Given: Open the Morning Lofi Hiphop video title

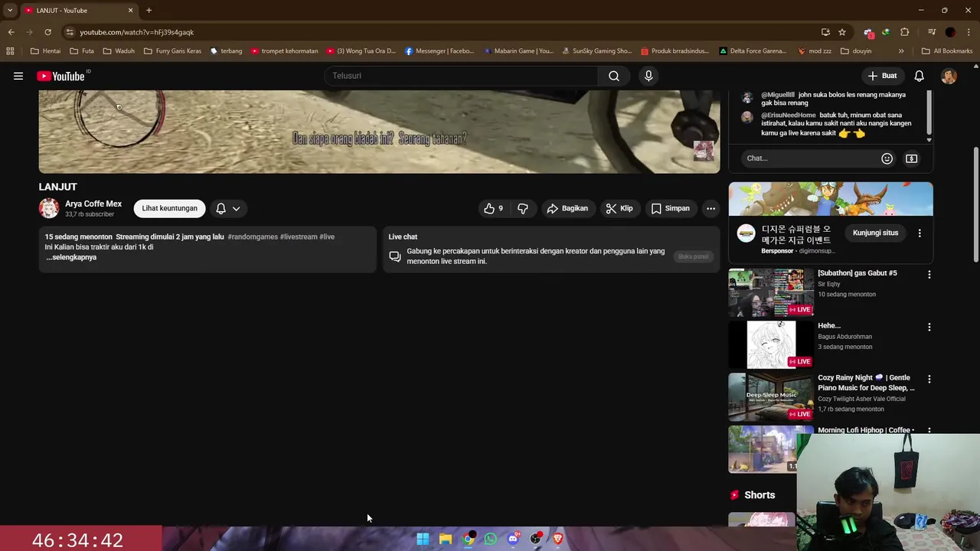Looking at the screenshot, I should (x=865, y=430).
